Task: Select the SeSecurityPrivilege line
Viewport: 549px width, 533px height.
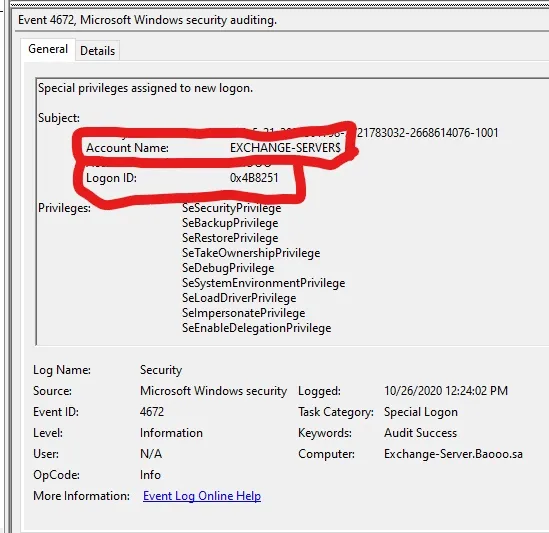Action: [231, 208]
